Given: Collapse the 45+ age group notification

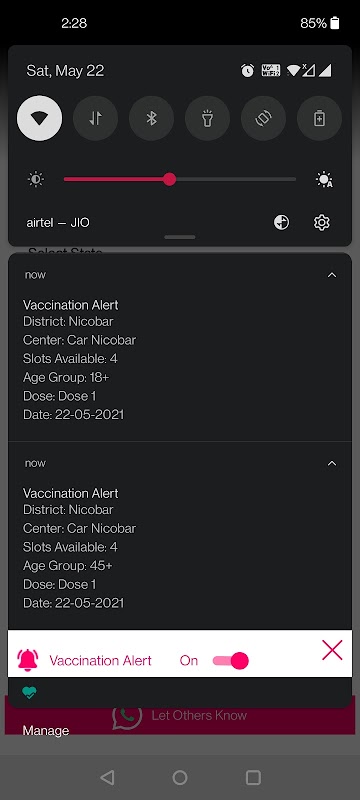Looking at the screenshot, I should coord(332,463).
